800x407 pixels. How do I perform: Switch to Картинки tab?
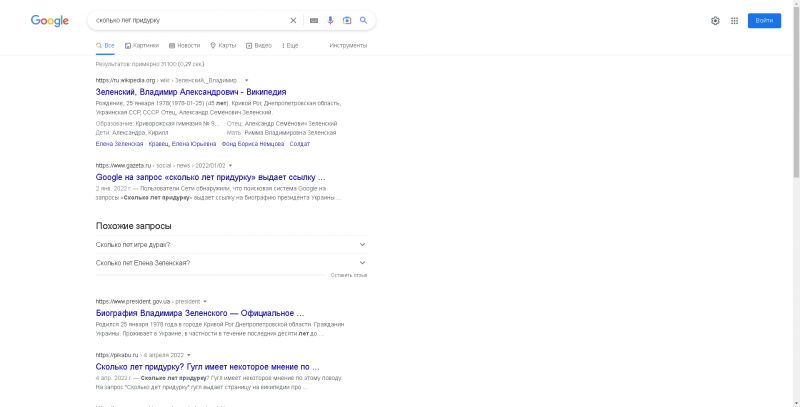pyautogui.click(x=142, y=45)
